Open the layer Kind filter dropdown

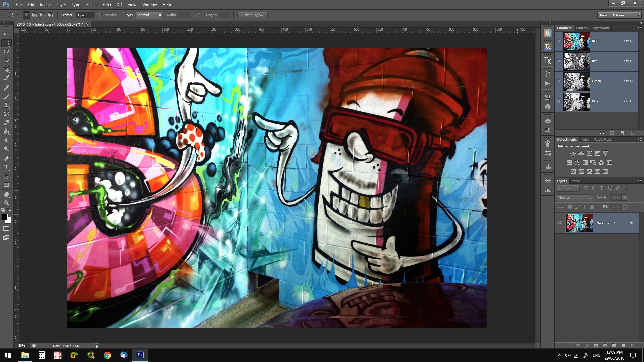(568, 188)
